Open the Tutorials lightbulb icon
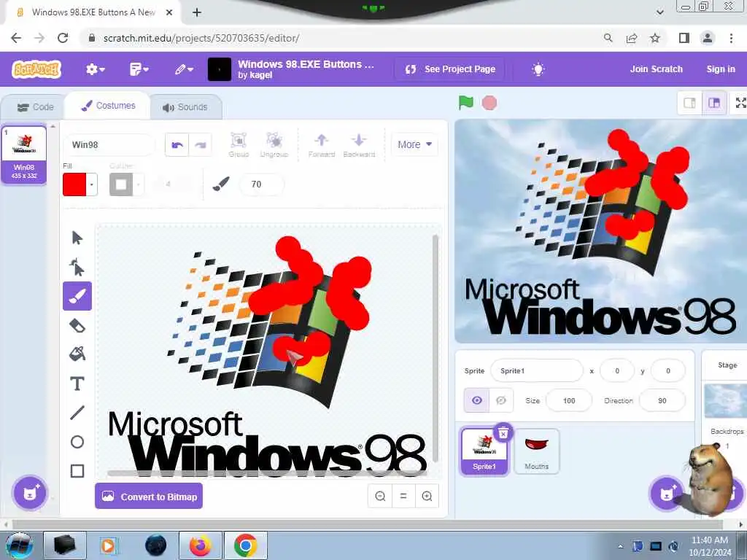Screen dimensions: 747x560 [x=538, y=69]
